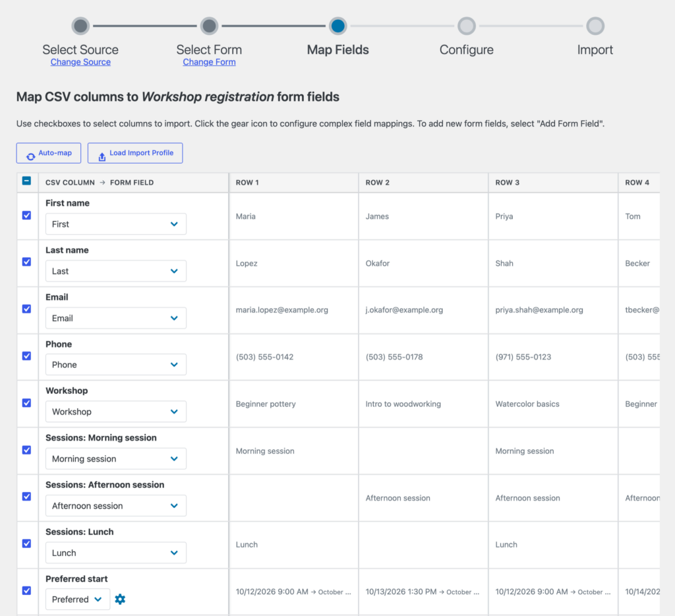Uncheck the Preferred start checkbox
The width and height of the screenshot is (675, 616).
[x=26, y=590]
